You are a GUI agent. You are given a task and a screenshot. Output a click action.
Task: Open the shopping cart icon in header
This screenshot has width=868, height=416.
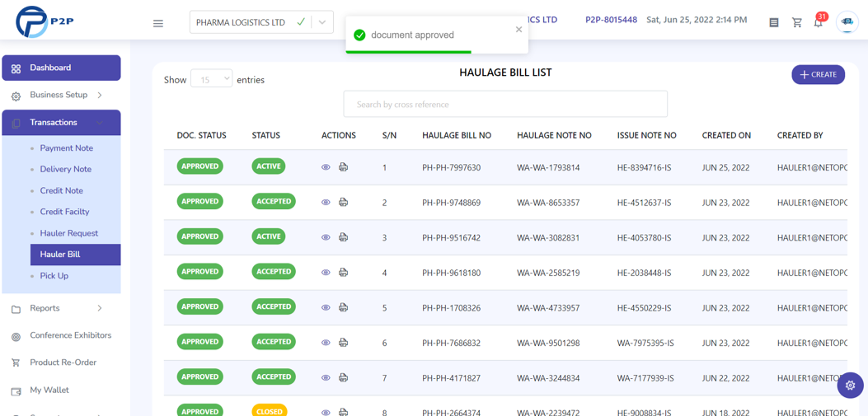797,23
